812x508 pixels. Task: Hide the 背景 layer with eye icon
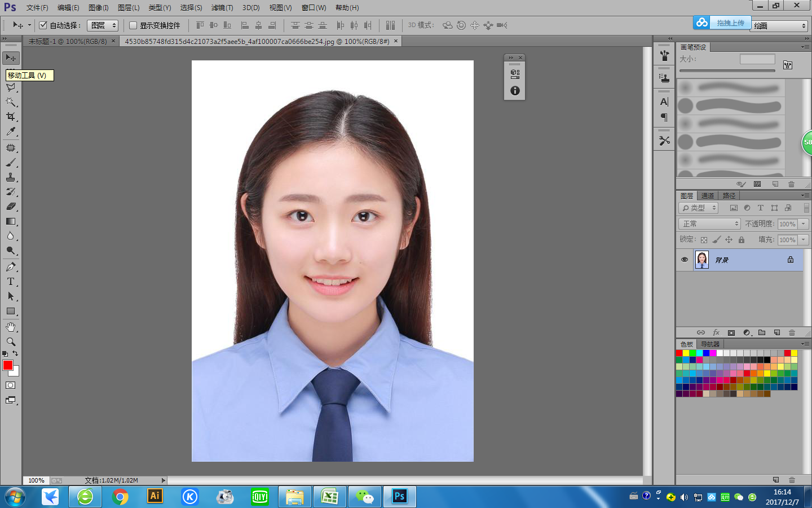[x=685, y=260]
